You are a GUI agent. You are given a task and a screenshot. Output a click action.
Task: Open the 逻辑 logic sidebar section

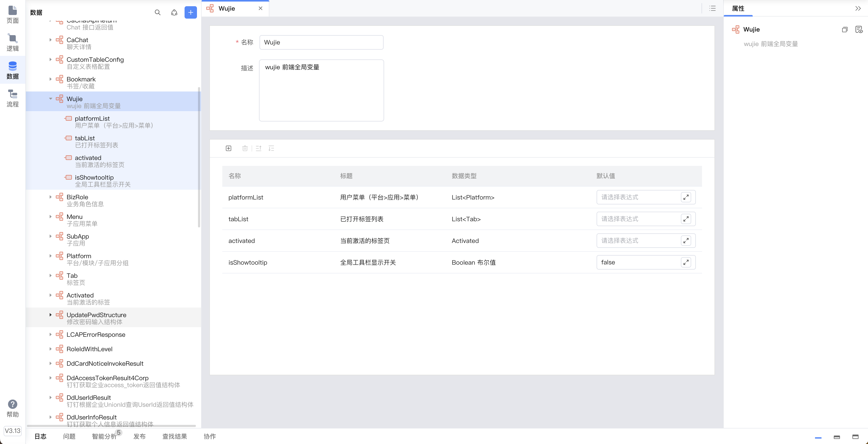point(12,42)
